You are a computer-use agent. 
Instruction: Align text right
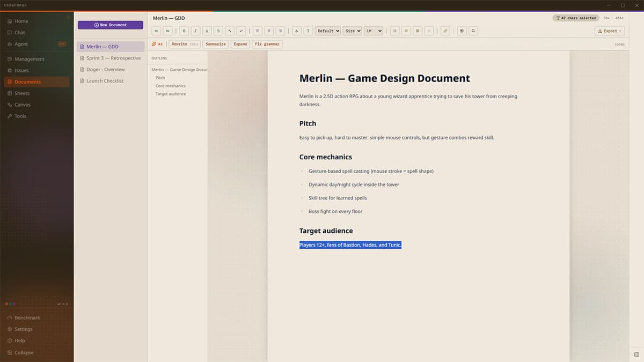click(280, 31)
